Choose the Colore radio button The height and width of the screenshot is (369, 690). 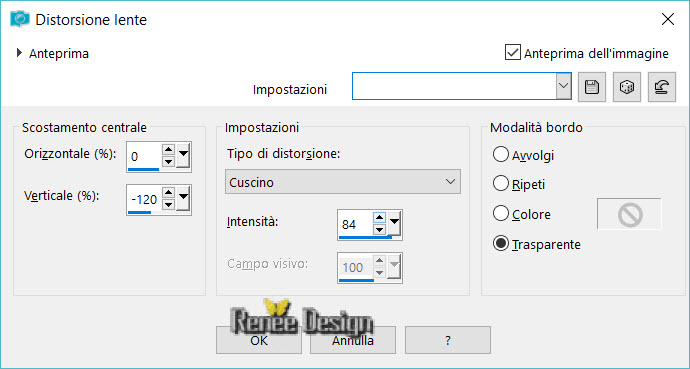click(501, 213)
